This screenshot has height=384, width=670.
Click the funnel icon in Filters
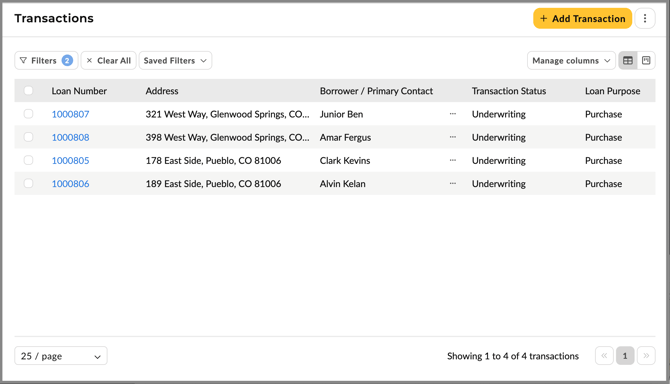24,61
